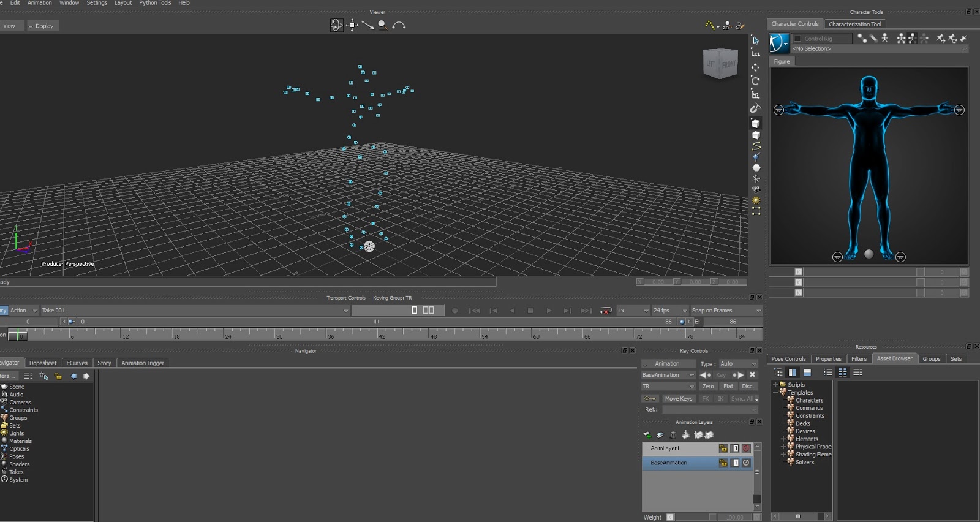Click the Play forward button in transport
This screenshot has height=522, width=980.
coord(549,311)
